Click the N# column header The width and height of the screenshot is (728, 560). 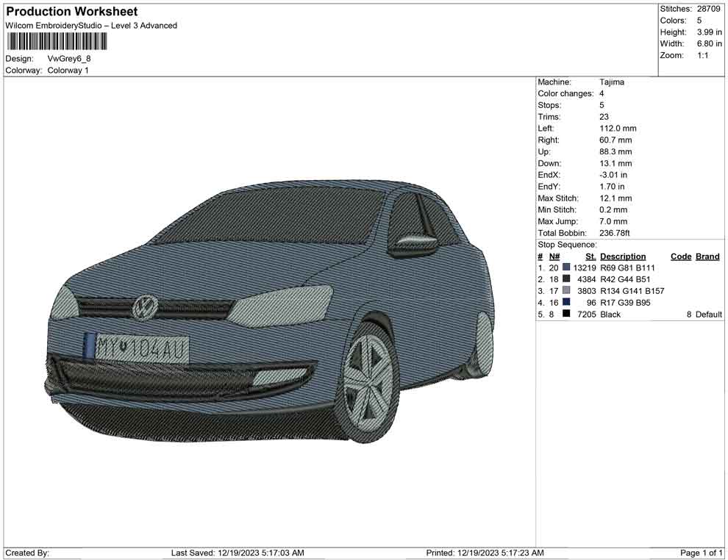pyautogui.click(x=554, y=256)
